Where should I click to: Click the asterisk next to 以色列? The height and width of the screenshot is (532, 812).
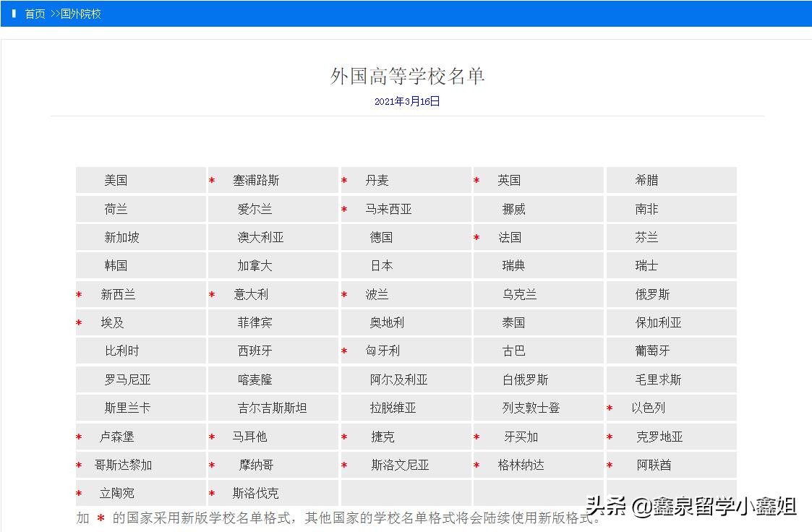click(608, 408)
